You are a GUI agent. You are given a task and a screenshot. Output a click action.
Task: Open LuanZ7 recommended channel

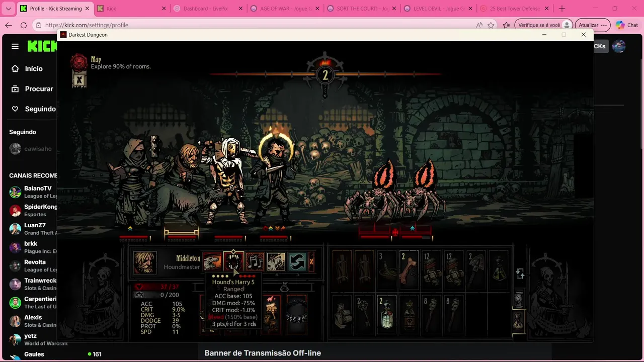[x=33, y=229]
